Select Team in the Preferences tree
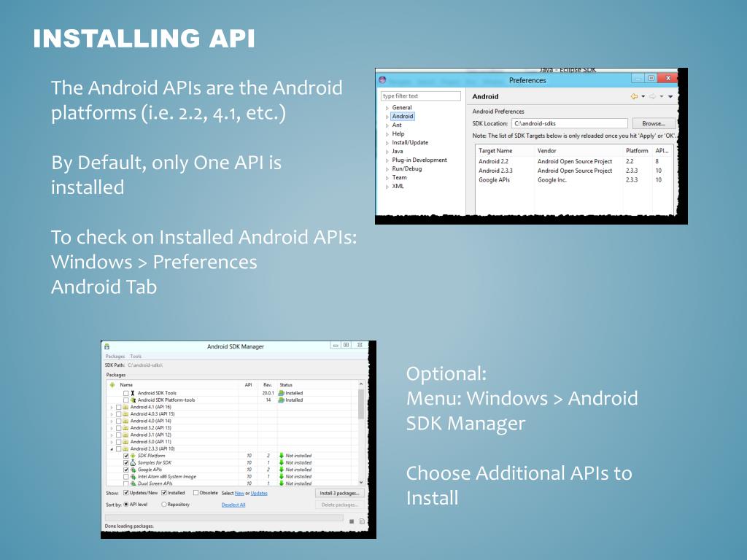This screenshot has width=747, height=560. (399, 178)
